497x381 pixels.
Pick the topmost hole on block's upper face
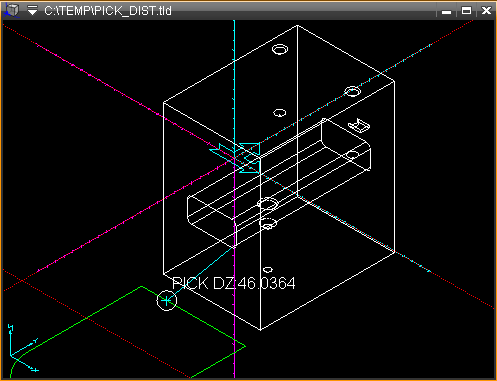coord(280,49)
